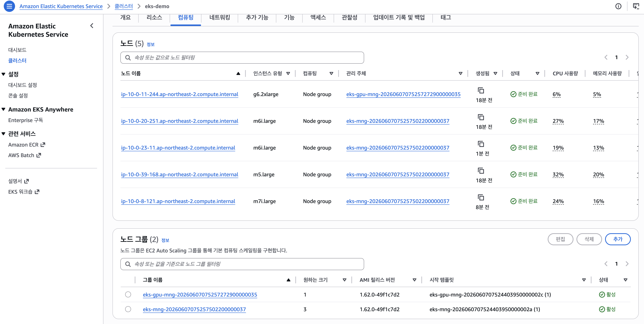The height and width of the screenshot is (324, 644).
Task: Next page arrow in 노드 table
Action: point(627,57)
